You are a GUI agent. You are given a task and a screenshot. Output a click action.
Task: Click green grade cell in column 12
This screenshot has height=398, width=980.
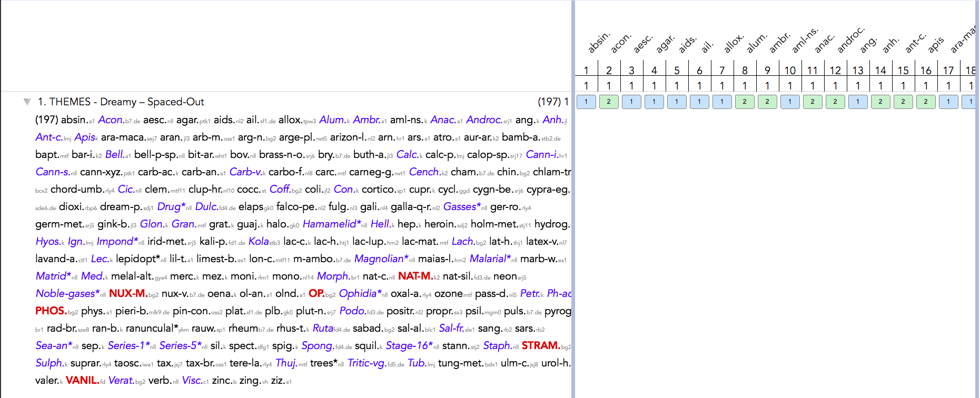pyautogui.click(x=835, y=102)
